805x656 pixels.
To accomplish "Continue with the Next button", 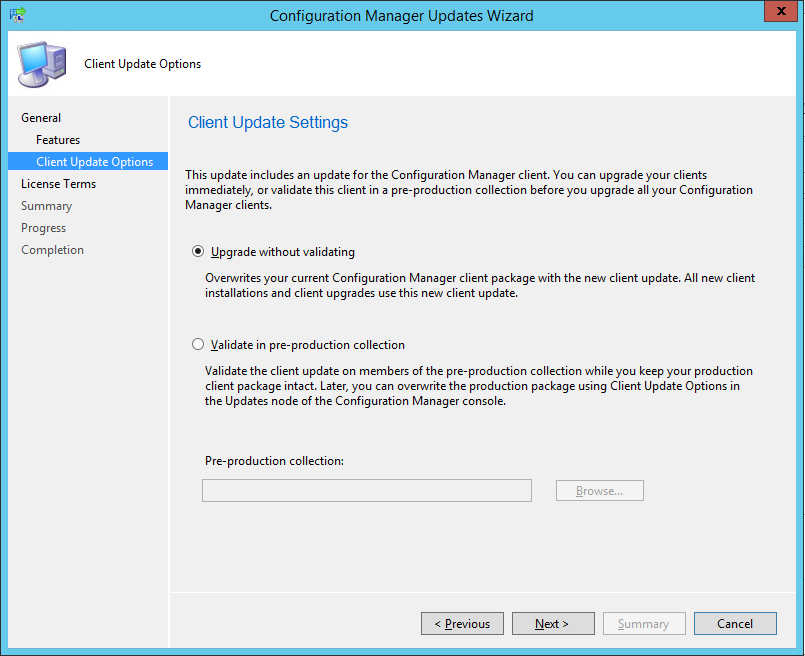I will (553, 623).
